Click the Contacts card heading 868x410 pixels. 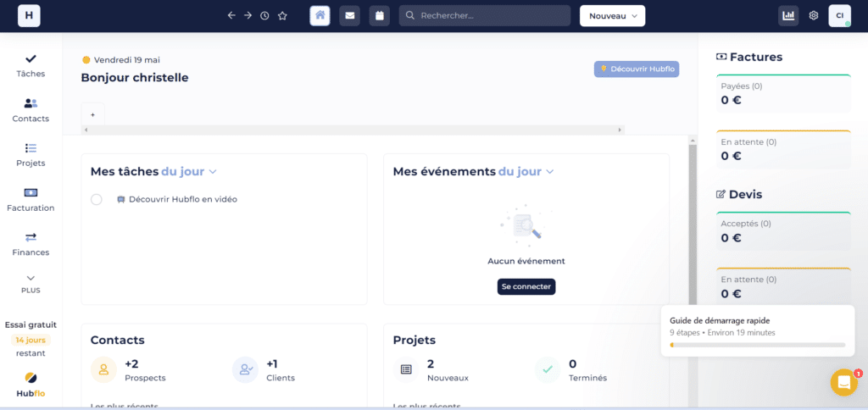117,340
